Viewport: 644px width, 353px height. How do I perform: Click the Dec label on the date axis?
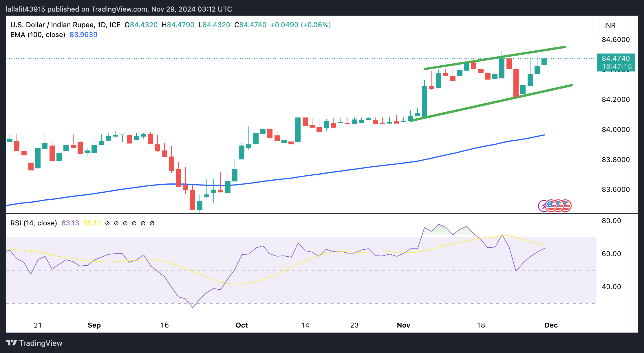(551, 325)
